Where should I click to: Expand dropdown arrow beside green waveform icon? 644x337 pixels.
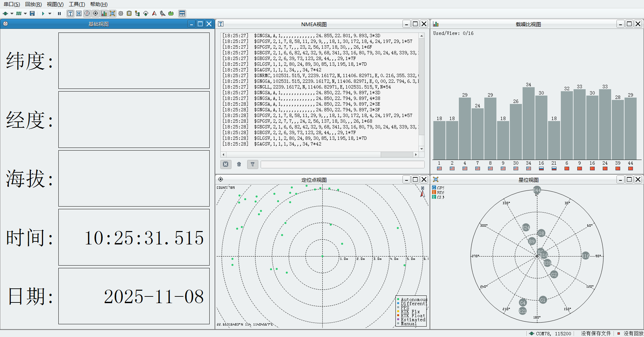[25, 14]
